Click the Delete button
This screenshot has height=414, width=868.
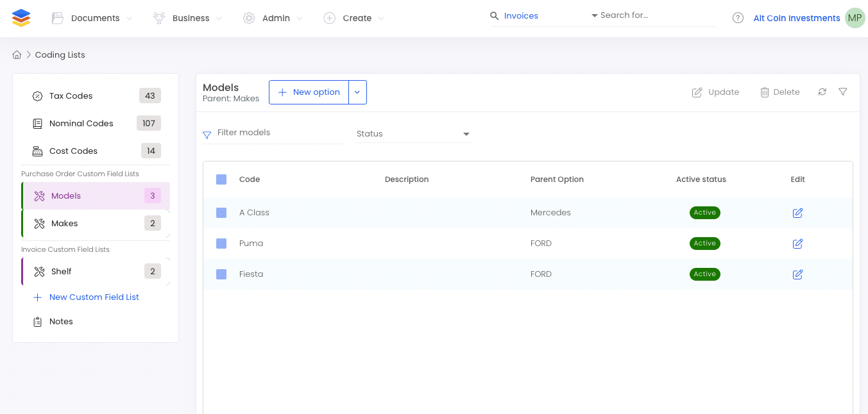(779, 92)
